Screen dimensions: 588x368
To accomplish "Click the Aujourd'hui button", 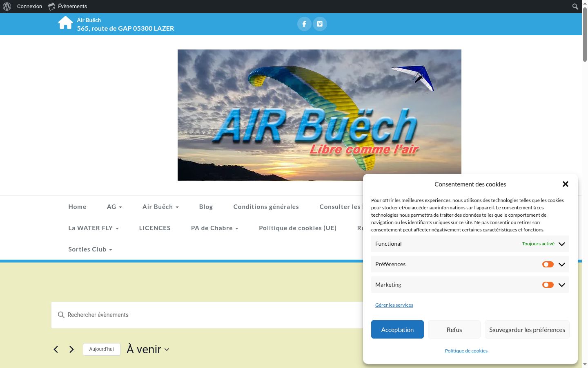I will pos(102,349).
